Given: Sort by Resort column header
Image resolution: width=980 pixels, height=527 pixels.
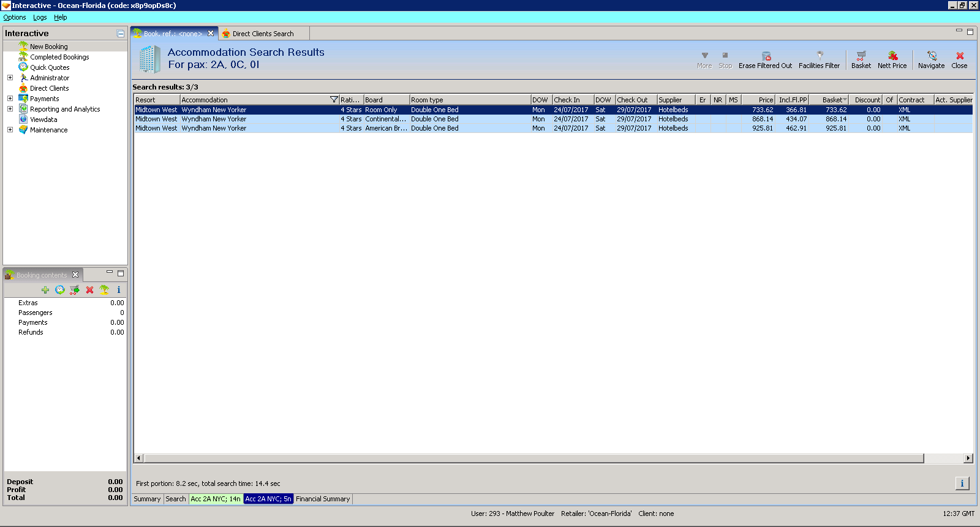Looking at the screenshot, I should point(157,100).
